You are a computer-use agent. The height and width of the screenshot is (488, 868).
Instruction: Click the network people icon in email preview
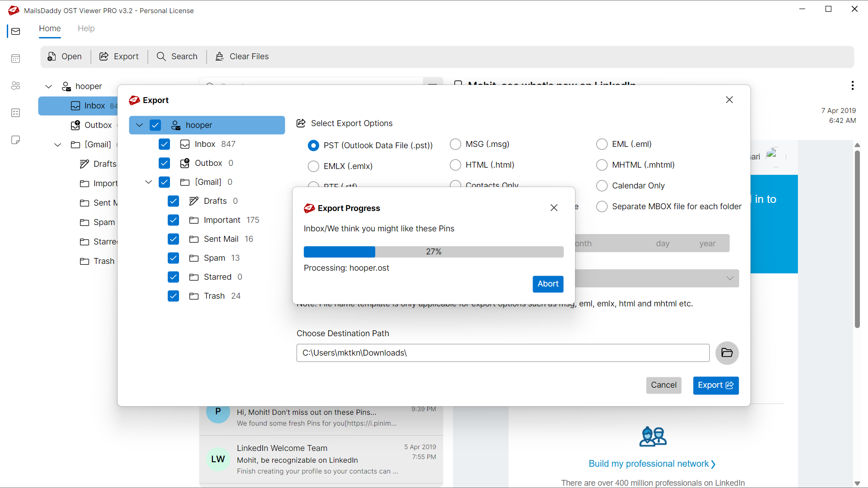653,436
